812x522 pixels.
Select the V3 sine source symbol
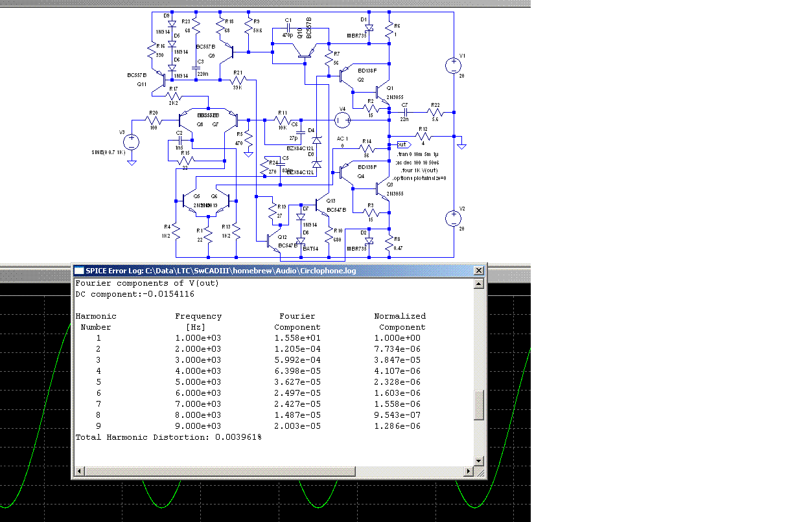[132, 142]
